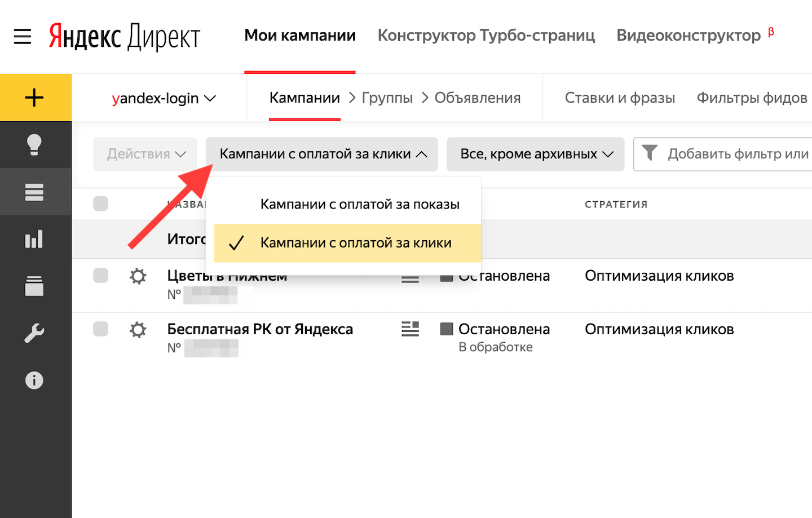Go to the Объявления sub-tab

[478, 98]
